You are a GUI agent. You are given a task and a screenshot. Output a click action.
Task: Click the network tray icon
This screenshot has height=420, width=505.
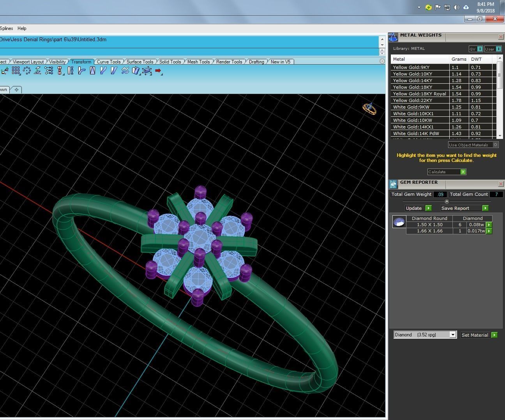tap(447, 7)
